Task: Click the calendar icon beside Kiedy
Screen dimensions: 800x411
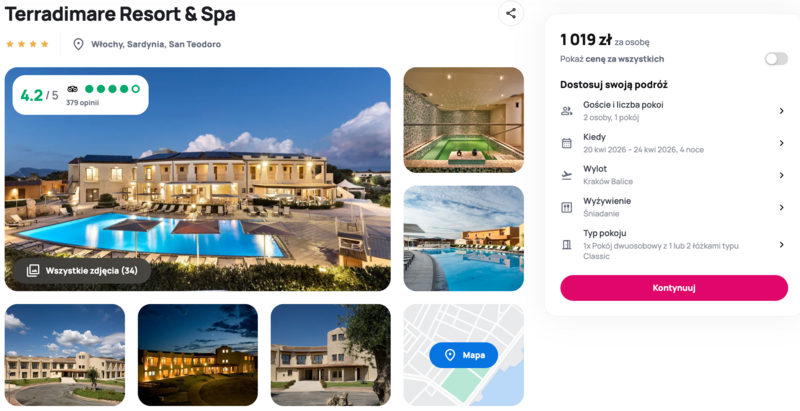Action: point(566,143)
